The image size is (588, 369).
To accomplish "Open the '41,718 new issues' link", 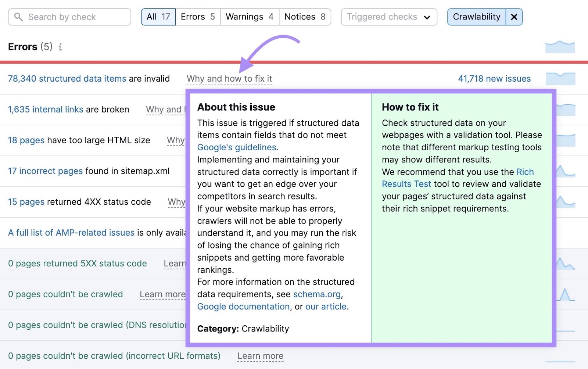I will pyautogui.click(x=494, y=78).
